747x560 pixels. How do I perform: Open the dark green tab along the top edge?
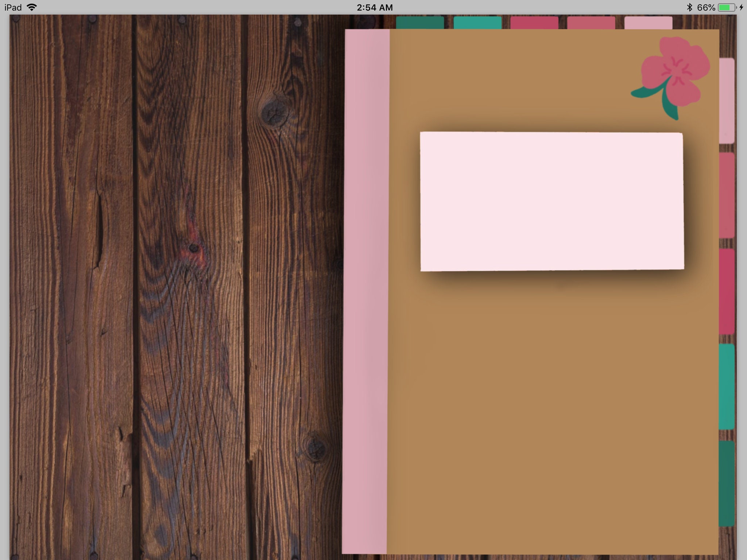[x=420, y=23]
